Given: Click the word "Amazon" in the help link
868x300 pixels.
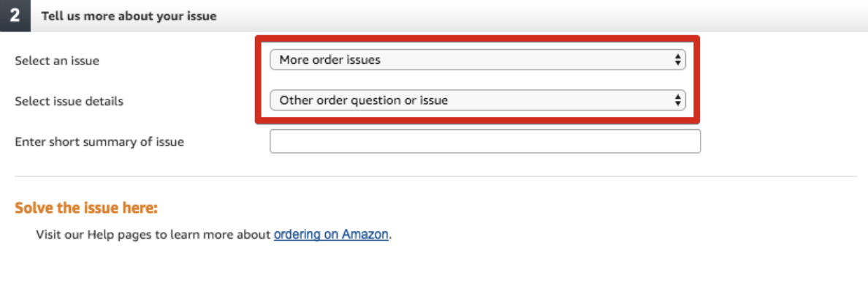Looking at the screenshot, I should [x=366, y=236].
